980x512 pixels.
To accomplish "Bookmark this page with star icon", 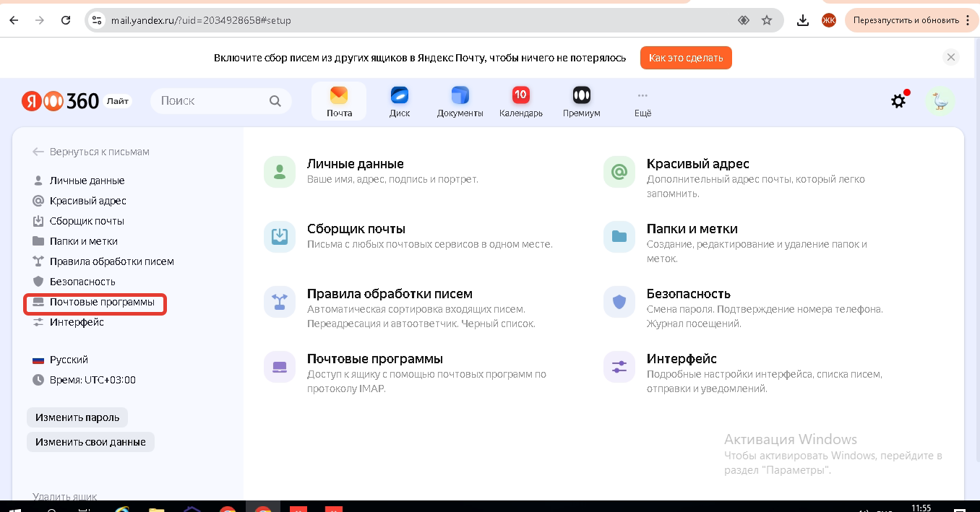I will click(x=767, y=20).
